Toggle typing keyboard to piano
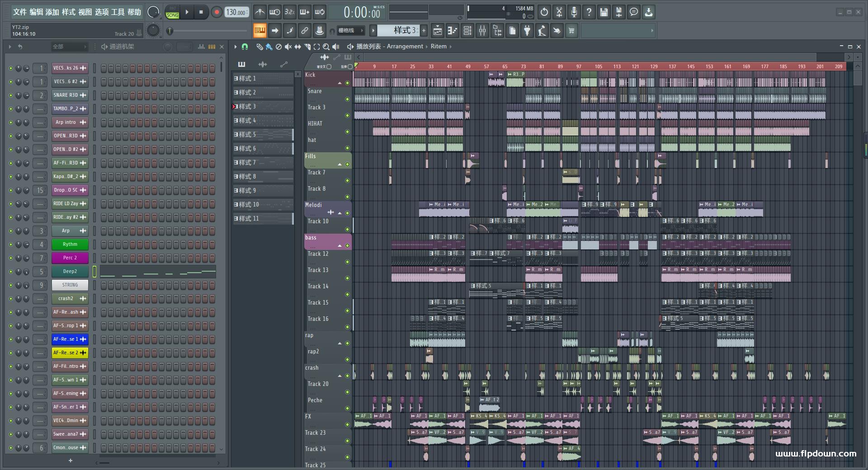Viewport: 868px width, 470px height. (x=260, y=31)
